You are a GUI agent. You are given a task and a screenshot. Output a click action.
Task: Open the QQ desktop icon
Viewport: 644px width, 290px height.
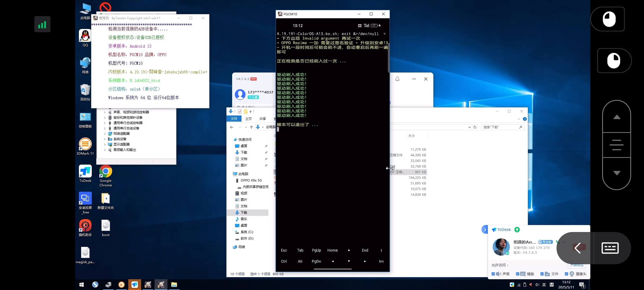[x=85, y=36]
